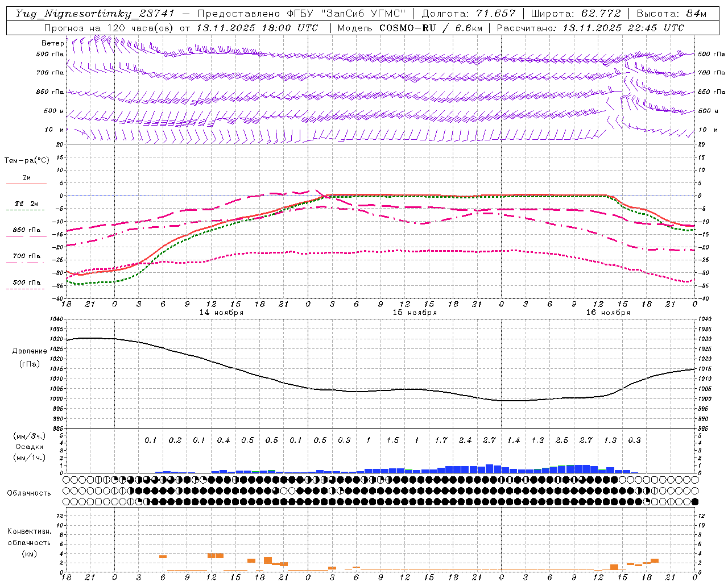Click the Долгота: 71.657 header field

click(469, 14)
